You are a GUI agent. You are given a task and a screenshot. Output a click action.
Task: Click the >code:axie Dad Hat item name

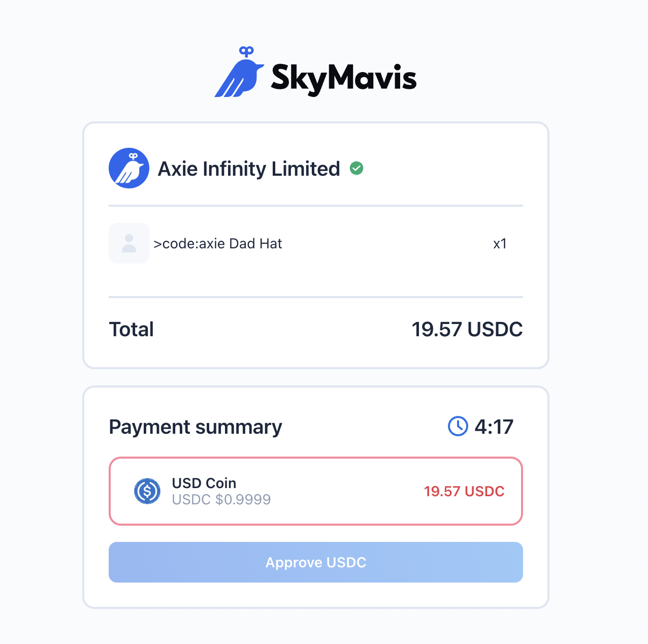coord(218,244)
